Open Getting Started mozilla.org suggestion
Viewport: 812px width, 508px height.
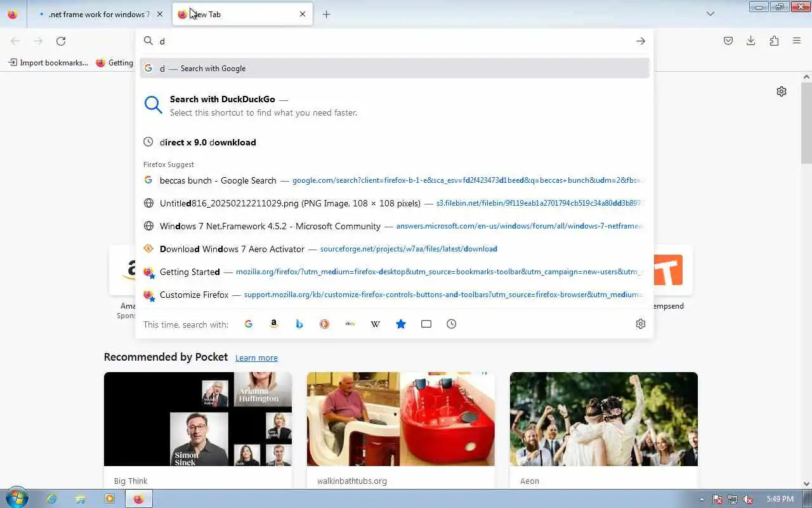(395, 272)
